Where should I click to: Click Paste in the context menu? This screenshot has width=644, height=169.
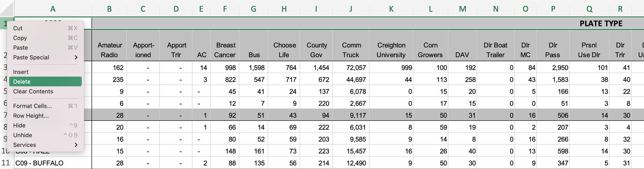pyautogui.click(x=45, y=47)
